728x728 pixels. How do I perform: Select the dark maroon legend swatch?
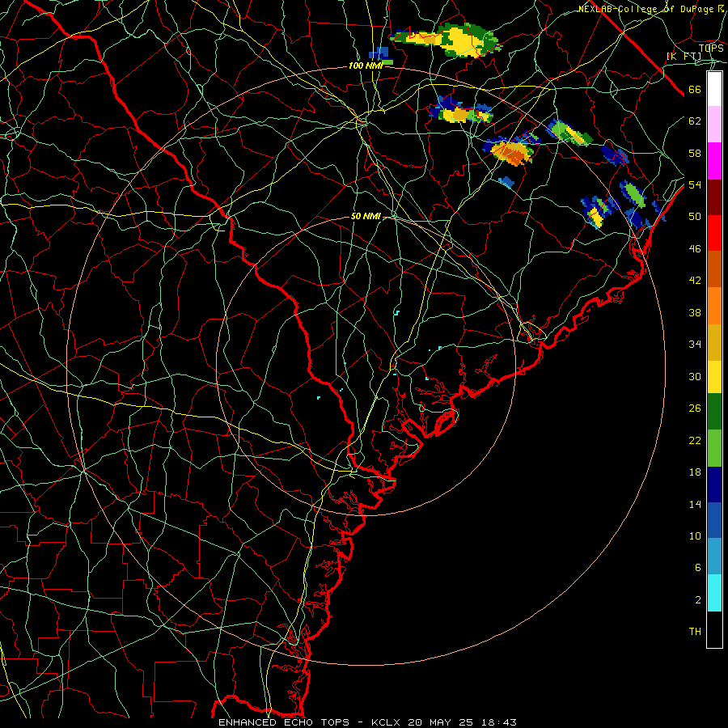click(x=714, y=197)
